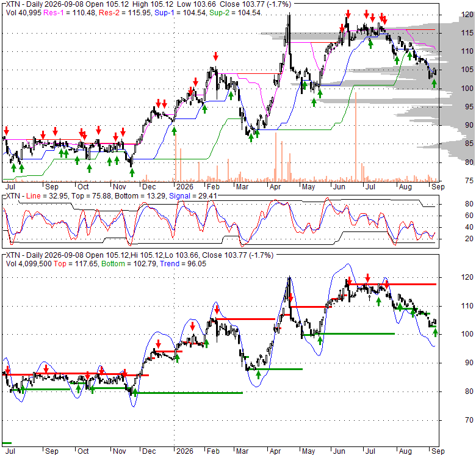Select the Sup-1 legend label
476x455 pixels.
[x=164, y=13]
